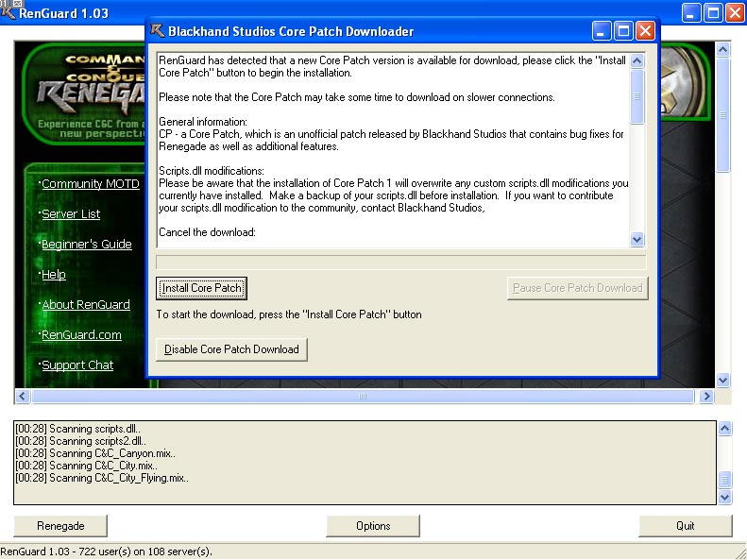Viewport: 747px width, 560px height.
Task: Launch the game with the Renegade button
Action: [x=60, y=526]
